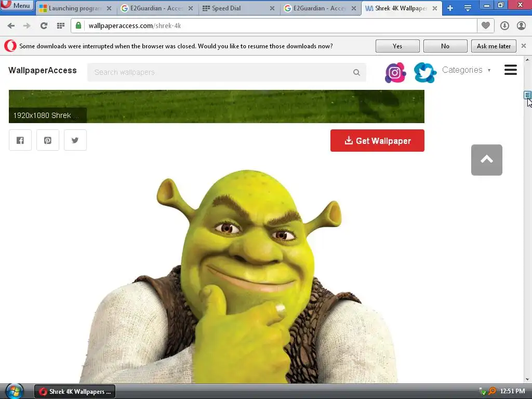This screenshot has height=399, width=532.
Task: Open the user account icon
Action: 521,26
